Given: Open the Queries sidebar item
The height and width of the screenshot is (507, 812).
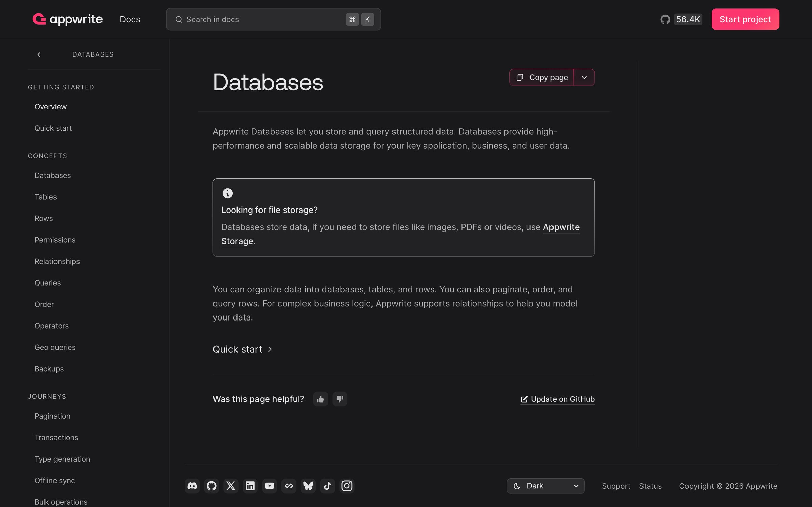Looking at the screenshot, I should point(47,283).
